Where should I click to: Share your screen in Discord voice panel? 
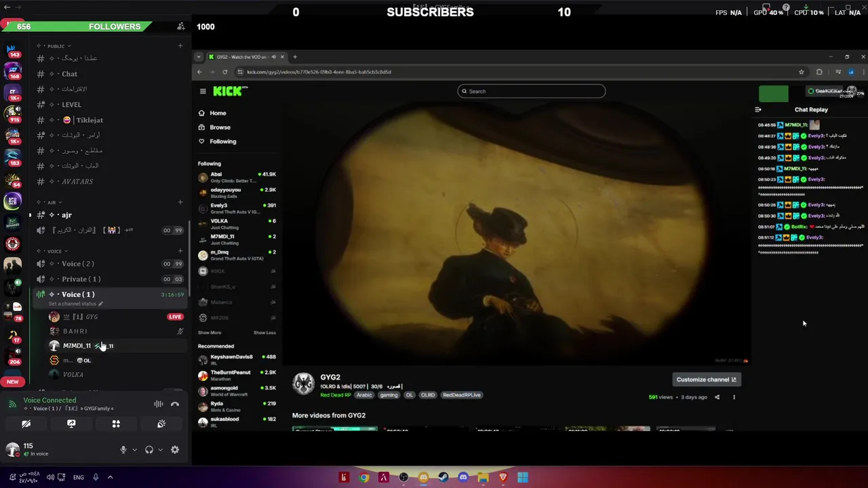click(71, 424)
